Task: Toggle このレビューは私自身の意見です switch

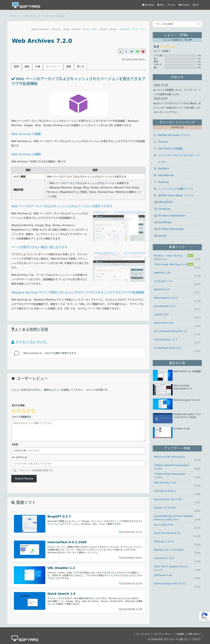Action: tap(14, 470)
